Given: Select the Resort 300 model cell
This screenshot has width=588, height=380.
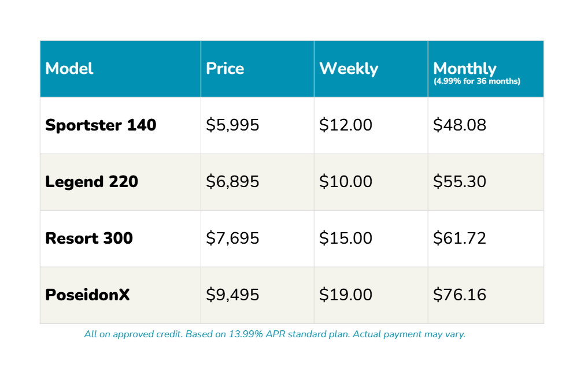Looking at the screenshot, I should click(89, 239).
